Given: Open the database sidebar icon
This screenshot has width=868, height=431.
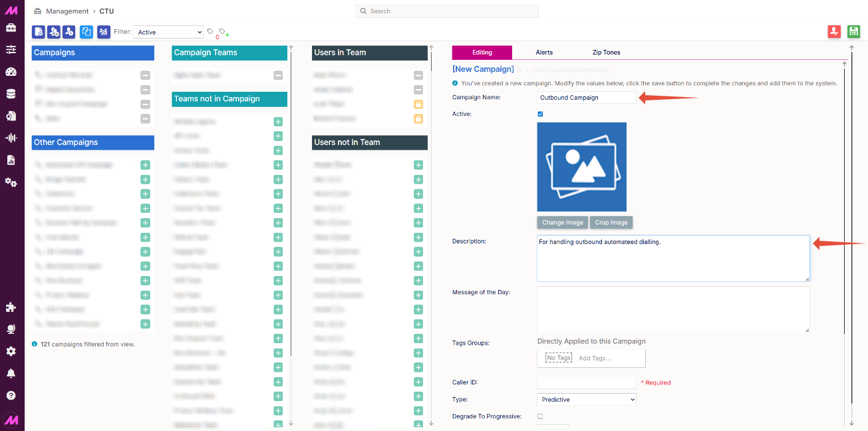Looking at the screenshot, I should point(11,94).
